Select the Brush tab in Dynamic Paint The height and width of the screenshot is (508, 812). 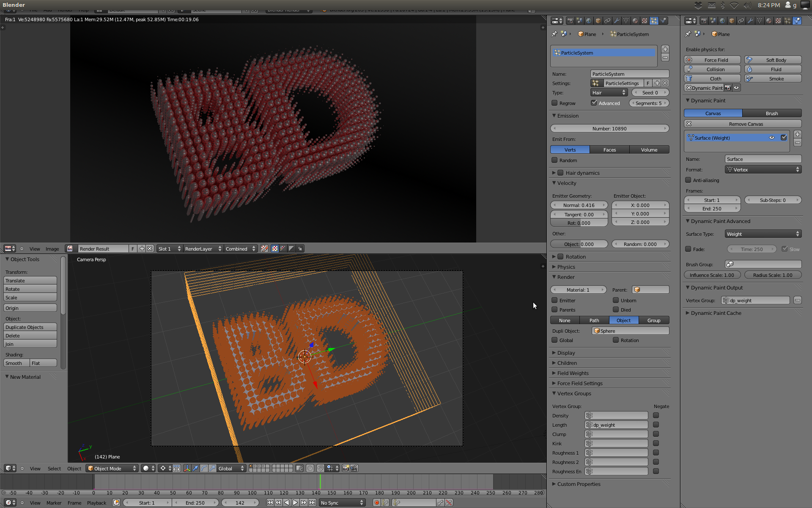pos(772,113)
